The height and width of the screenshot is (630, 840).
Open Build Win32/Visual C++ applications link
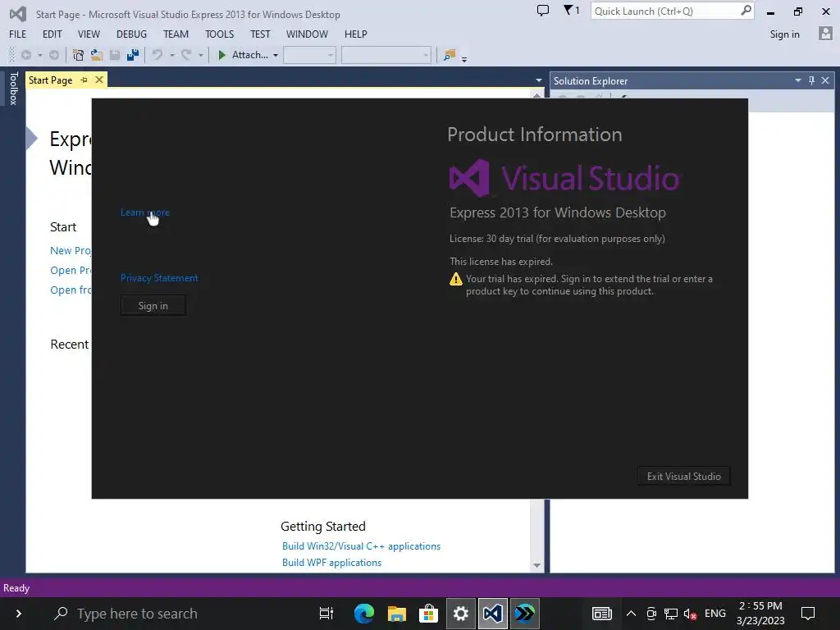(x=361, y=546)
